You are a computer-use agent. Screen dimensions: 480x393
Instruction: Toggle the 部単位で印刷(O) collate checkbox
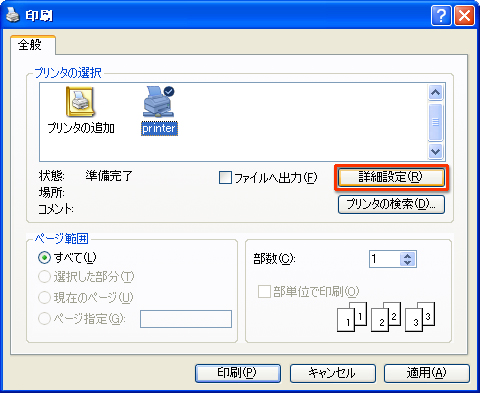264,292
